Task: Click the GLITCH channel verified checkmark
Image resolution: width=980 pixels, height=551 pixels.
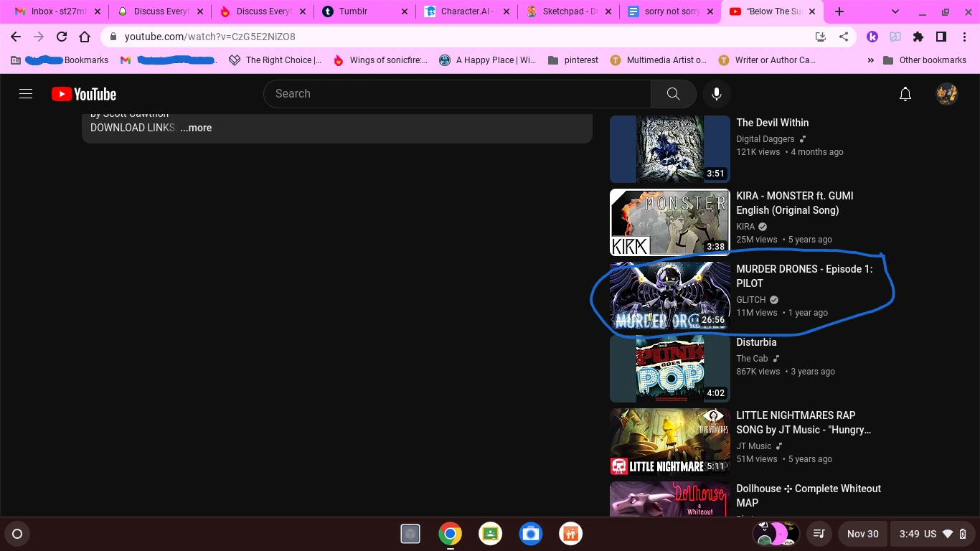Action: [x=773, y=299]
